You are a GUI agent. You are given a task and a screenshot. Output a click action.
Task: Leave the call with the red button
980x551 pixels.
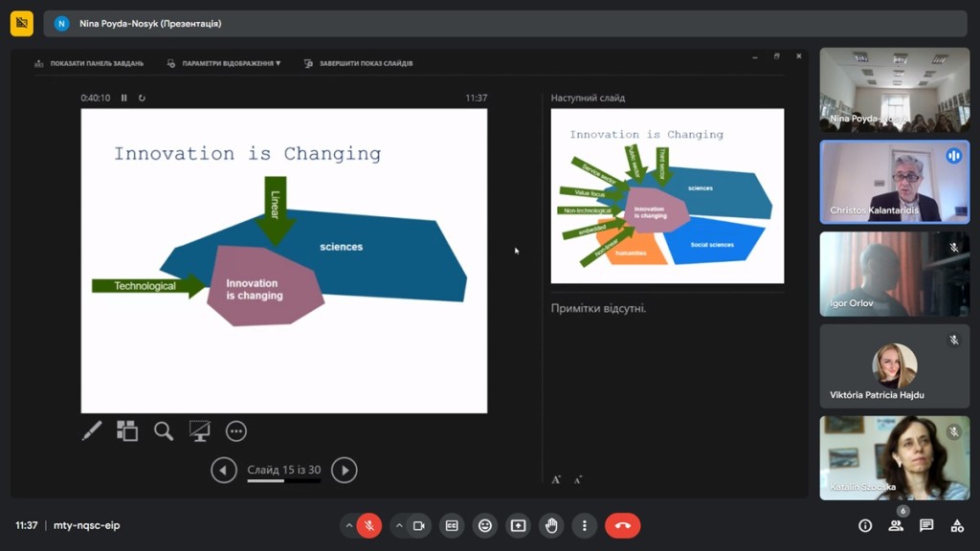(x=622, y=525)
